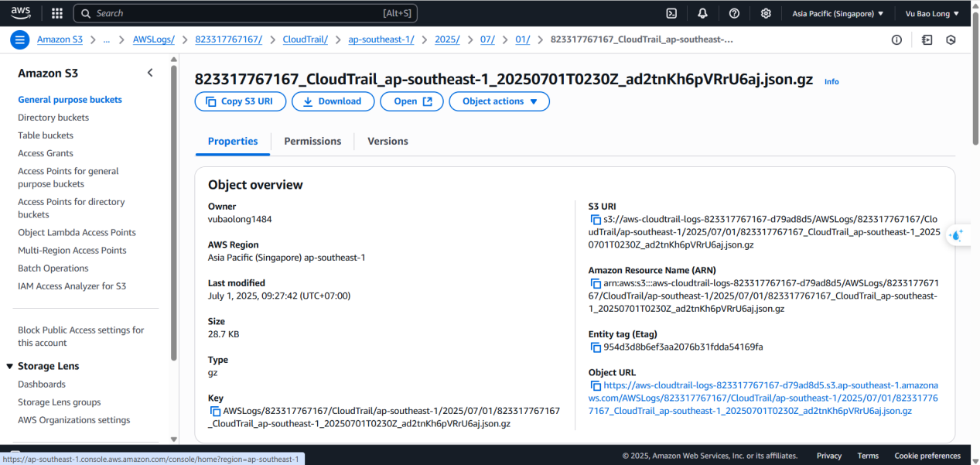
Task: Open Cookie preferences in footer
Action: point(927,456)
